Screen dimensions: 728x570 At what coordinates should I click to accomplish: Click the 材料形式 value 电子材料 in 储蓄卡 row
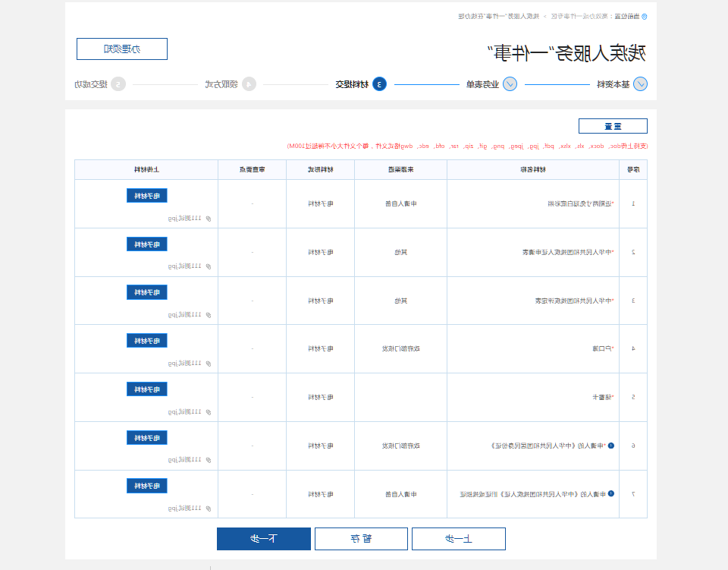[320, 397]
